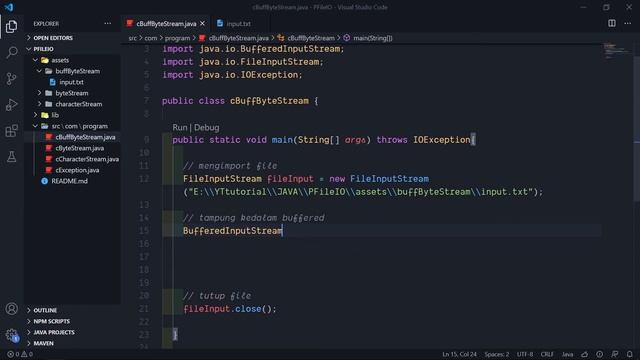
Task: Open the Manage gear menu
Action: click(x=11, y=335)
